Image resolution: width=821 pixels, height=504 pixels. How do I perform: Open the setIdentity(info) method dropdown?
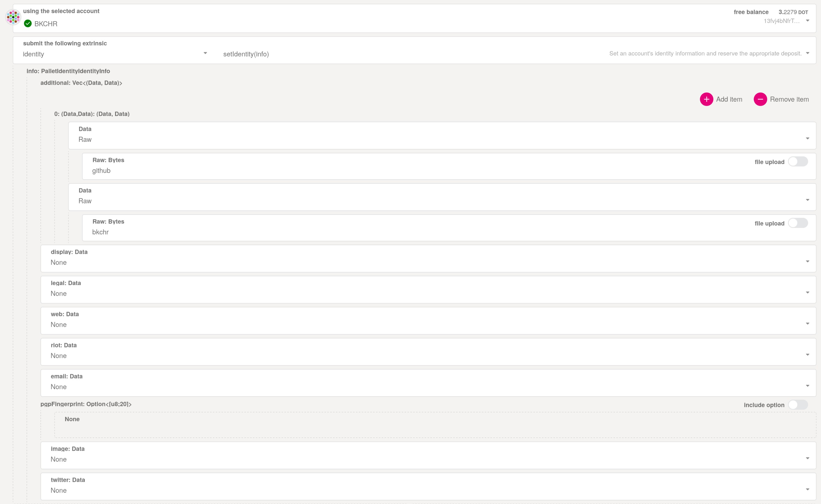tap(517, 54)
